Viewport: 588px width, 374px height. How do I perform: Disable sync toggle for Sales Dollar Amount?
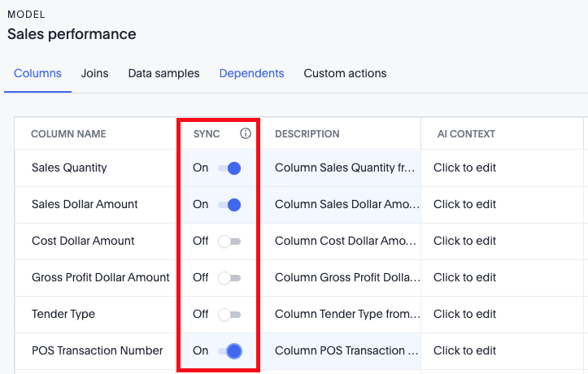pos(229,205)
